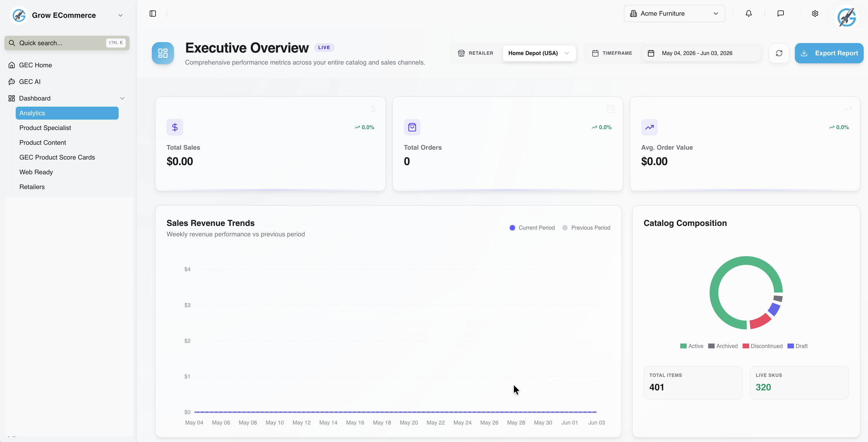
Task: Click the search magnifier icon
Action: click(12, 43)
